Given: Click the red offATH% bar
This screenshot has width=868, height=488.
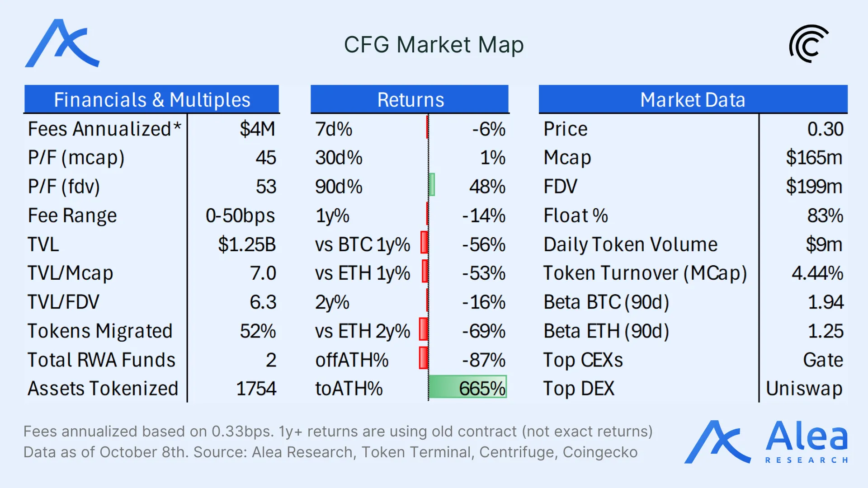Looking at the screenshot, I should click(424, 358).
